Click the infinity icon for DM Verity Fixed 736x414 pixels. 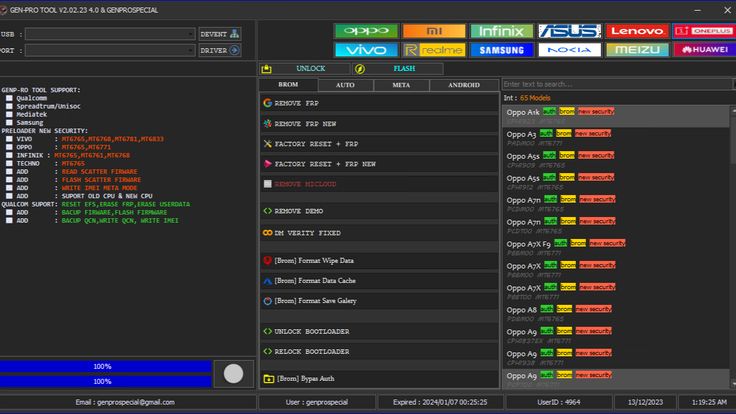(x=268, y=233)
